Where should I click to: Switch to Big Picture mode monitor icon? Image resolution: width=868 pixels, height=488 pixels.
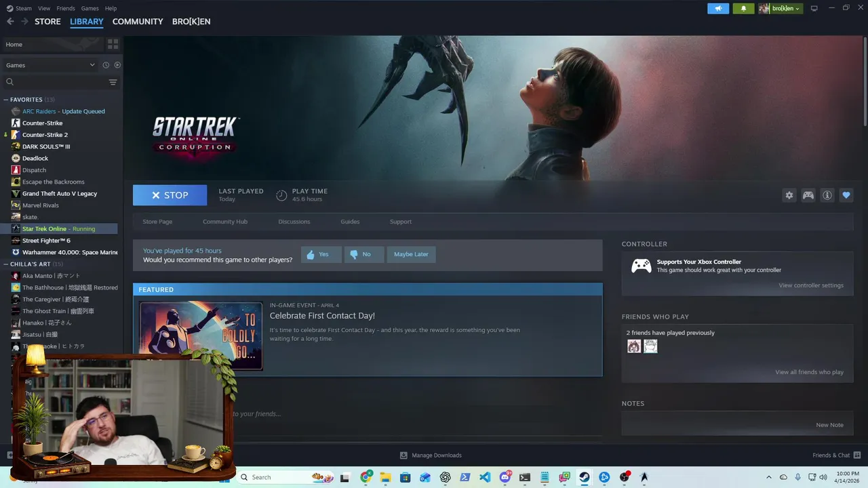814,8
